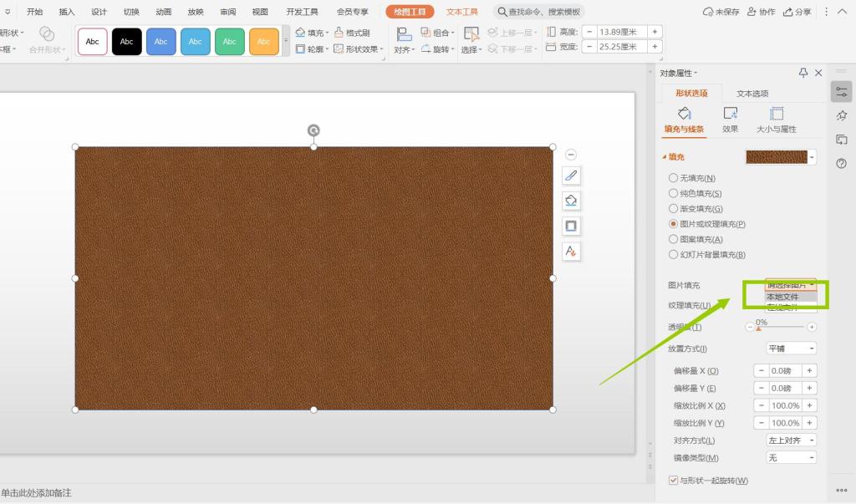Select slide background fill radio
Viewport: 856px width, 504px height.
(x=673, y=254)
